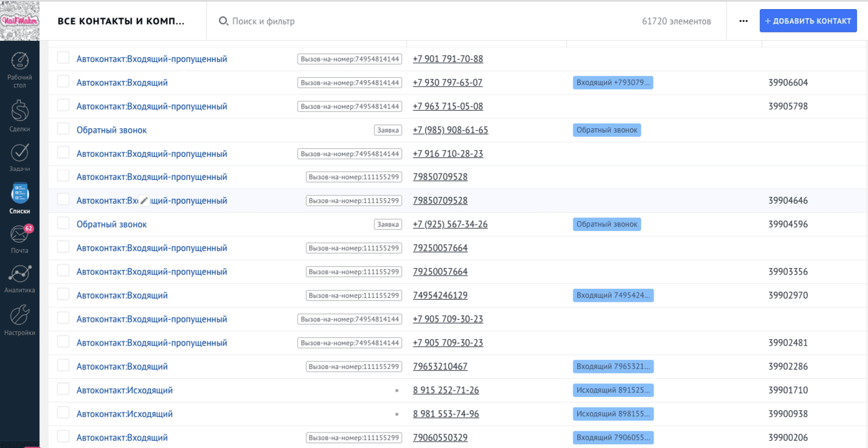This screenshot has height=448, width=868.
Task: Check the box for contact with phone 8 915 252-71-26
Action: pyautogui.click(x=63, y=390)
